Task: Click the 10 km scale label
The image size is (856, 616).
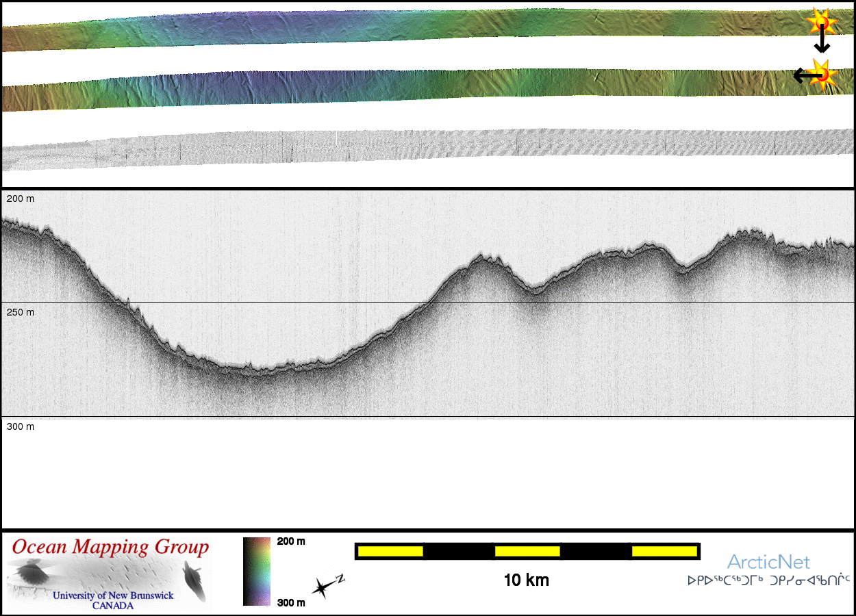Action: pos(526,580)
